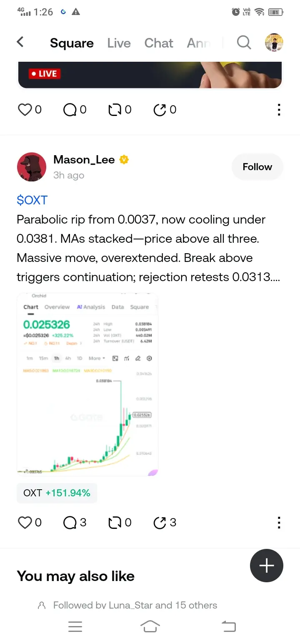Tap the floating plus create button

click(267, 566)
